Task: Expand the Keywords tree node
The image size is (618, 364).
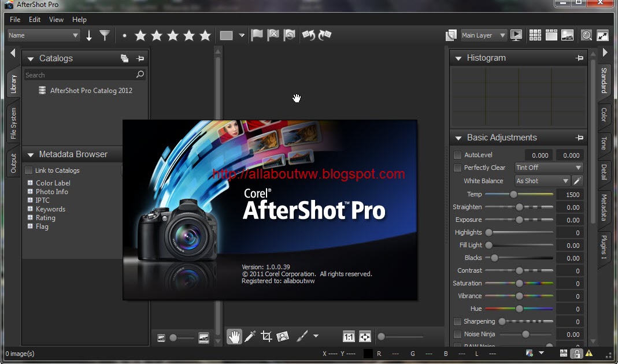Action: (x=30, y=209)
